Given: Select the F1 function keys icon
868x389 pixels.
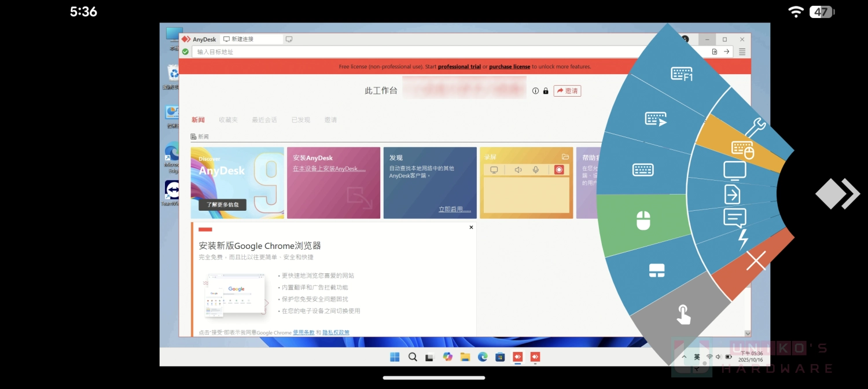Looking at the screenshot, I should (681, 74).
